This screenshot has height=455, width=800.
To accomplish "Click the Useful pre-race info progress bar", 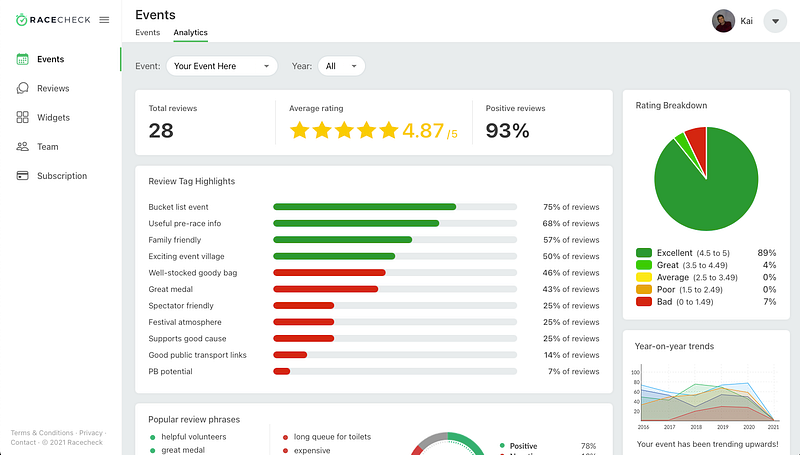I will click(395, 223).
